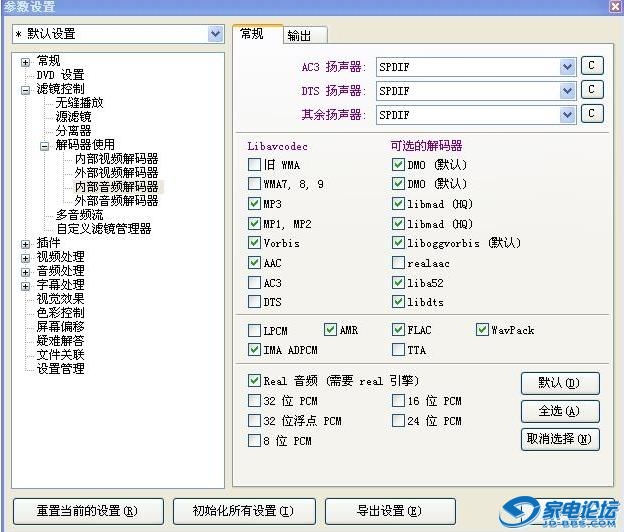This screenshot has width=624, height=532.
Task: Click the C button beside 其余扬声器
Action: [x=592, y=114]
